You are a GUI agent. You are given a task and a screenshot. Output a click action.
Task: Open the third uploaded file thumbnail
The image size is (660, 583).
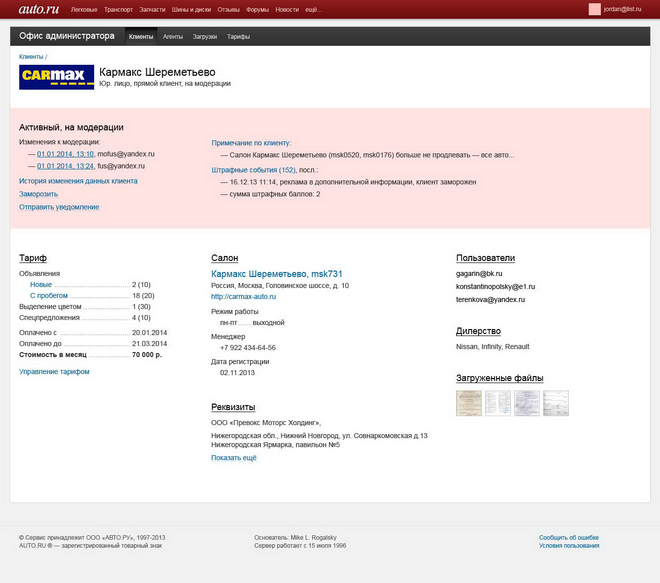pos(527,403)
